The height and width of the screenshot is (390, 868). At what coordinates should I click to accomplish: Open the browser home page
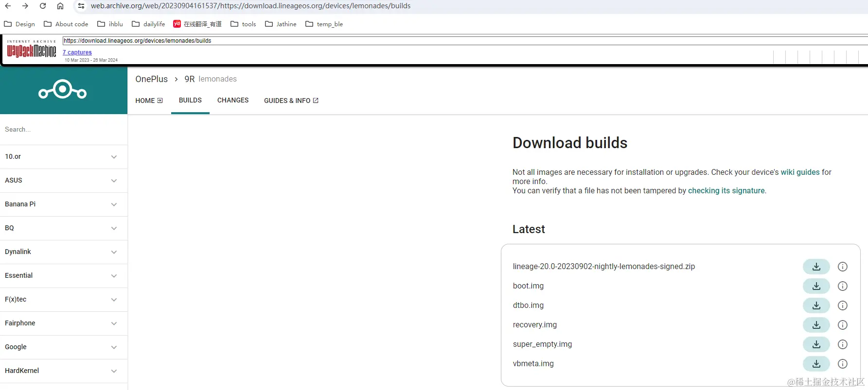pos(60,6)
